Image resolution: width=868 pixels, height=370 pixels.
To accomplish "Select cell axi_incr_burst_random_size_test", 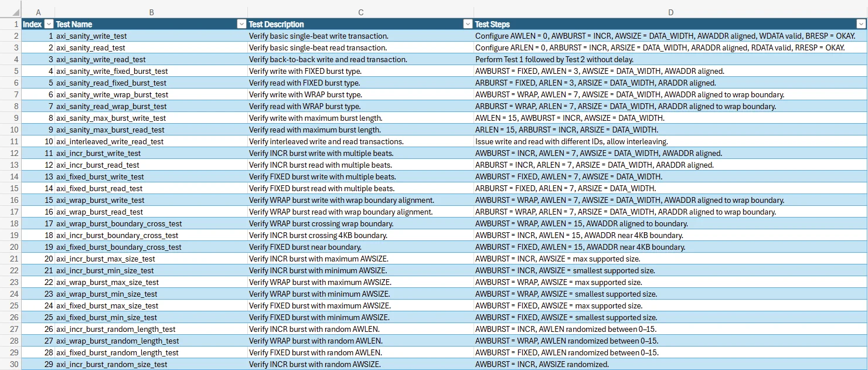I will point(151,364).
